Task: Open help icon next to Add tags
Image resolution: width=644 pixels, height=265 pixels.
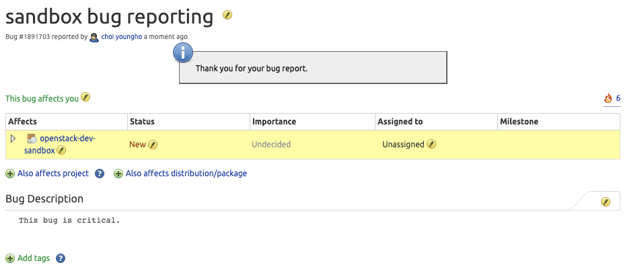Action: 61,258
